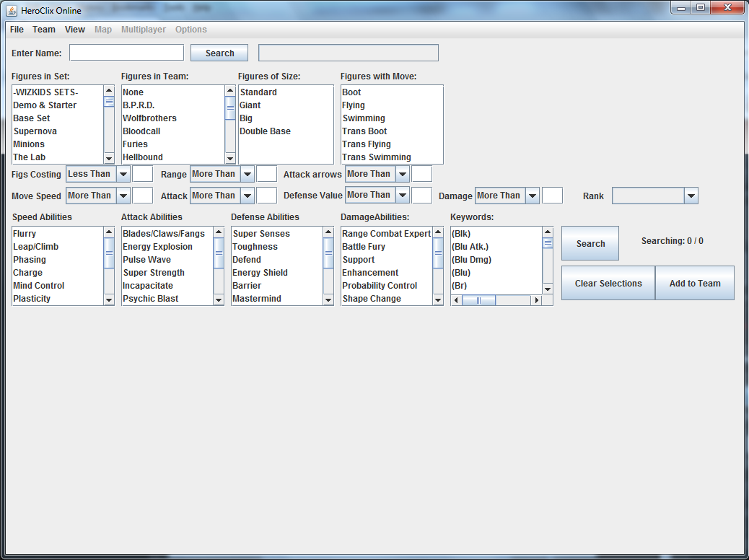Maximize the HeroClix Online window
The width and height of the screenshot is (749, 560).
(x=701, y=8)
